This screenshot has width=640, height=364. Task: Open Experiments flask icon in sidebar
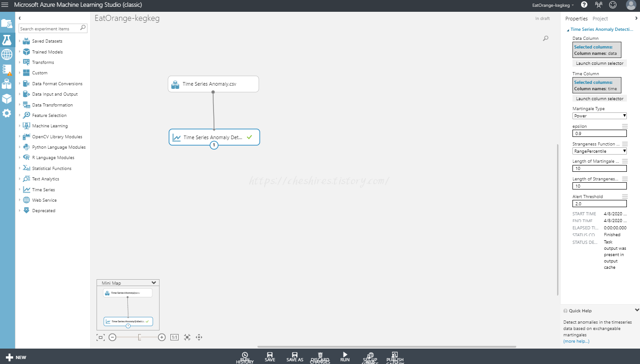coord(7,39)
